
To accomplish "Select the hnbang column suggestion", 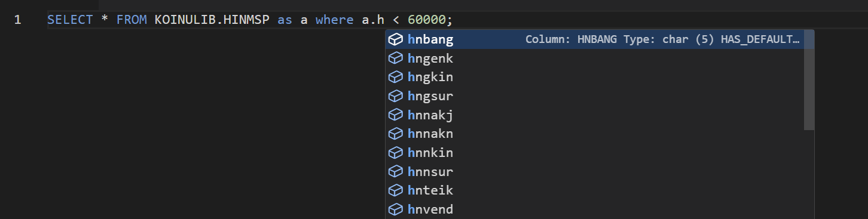I will pos(595,39).
